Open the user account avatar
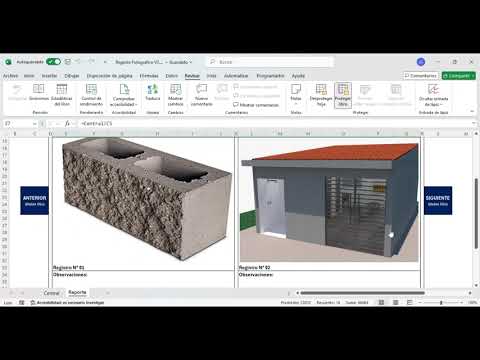Image resolution: width=480 pixels, height=360 pixels. [x=421, y=62]
